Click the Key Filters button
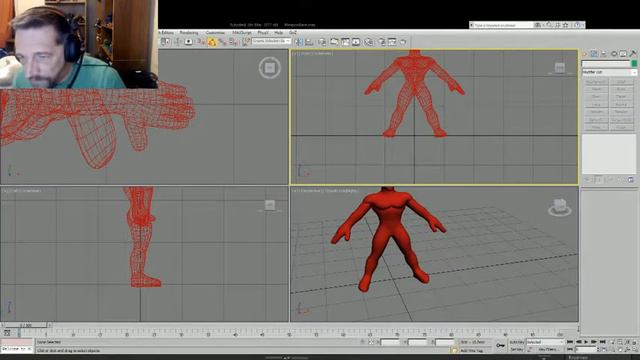This screenshot has width=640, height=360. click(x=548, y=350)
